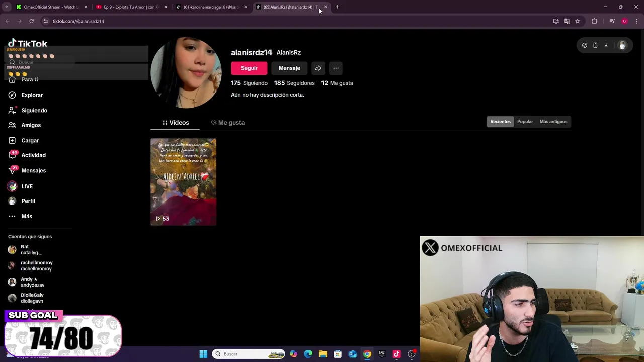Open LIVE section in sidebar
644x362 pixels.
[x=21, y=186]
